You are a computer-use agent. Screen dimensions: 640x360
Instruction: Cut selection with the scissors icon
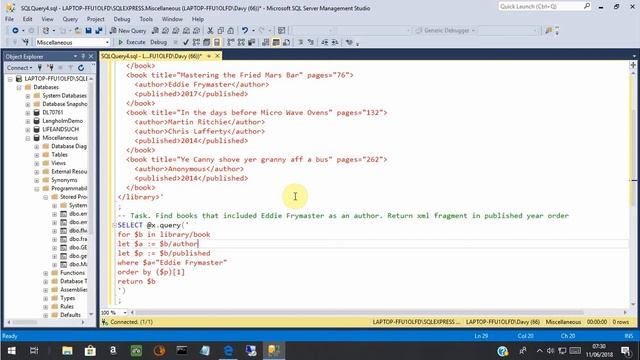click(x=210, y=30)
